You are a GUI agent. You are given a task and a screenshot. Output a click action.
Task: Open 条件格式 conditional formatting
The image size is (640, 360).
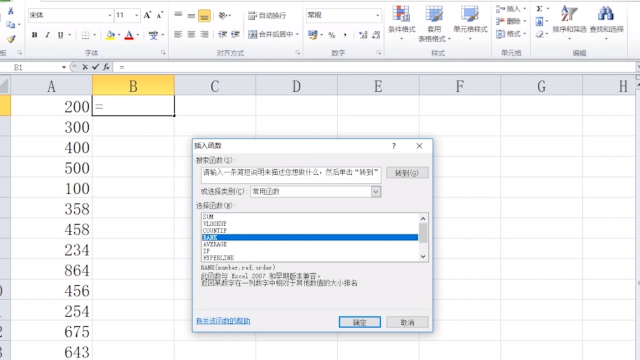pyautogui.click(x=402, y=22)
